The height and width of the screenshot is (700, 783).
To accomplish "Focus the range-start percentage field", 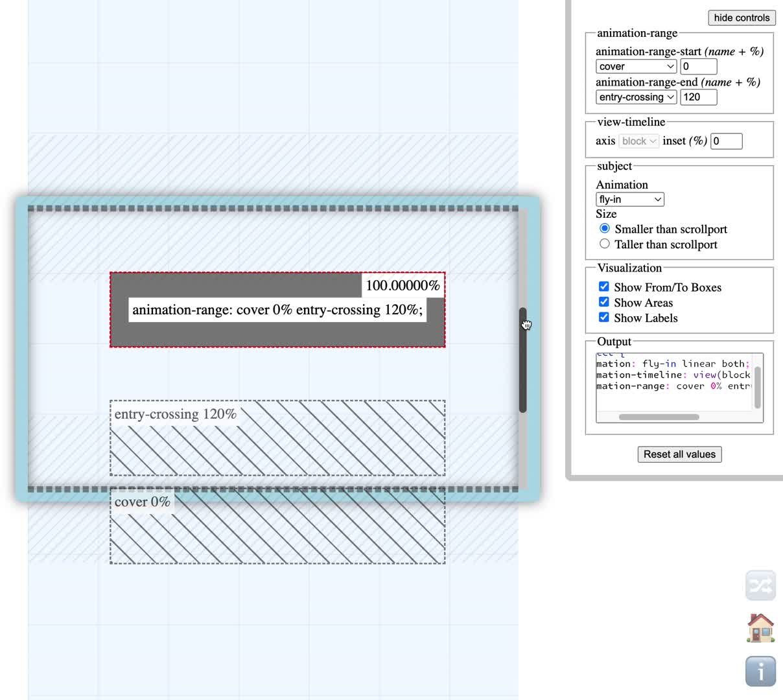I will click(x=698, y=66).
